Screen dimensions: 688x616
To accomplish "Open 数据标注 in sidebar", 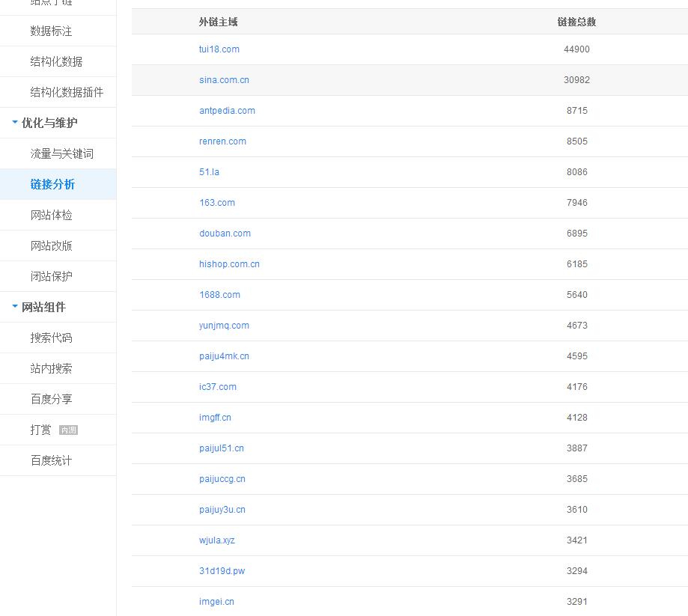I will click(x=52, y=31).
